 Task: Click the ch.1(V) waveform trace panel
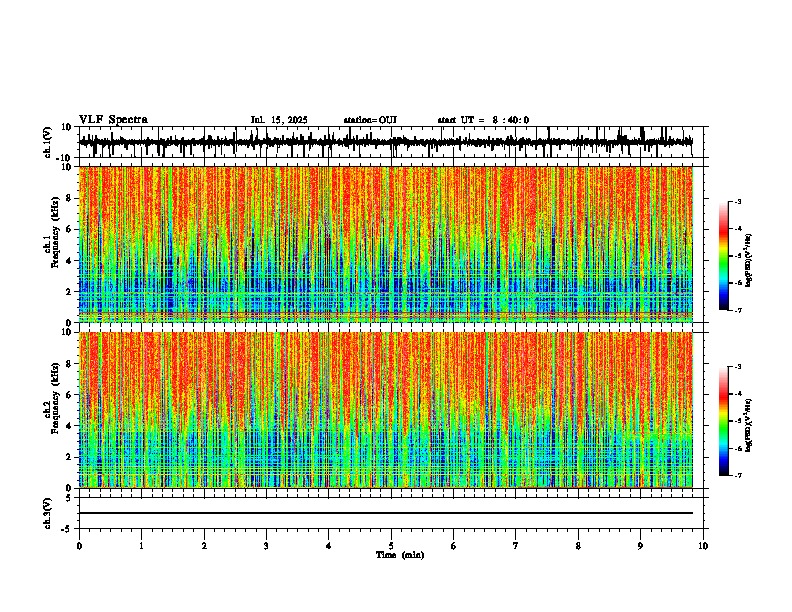coord(391,142)
